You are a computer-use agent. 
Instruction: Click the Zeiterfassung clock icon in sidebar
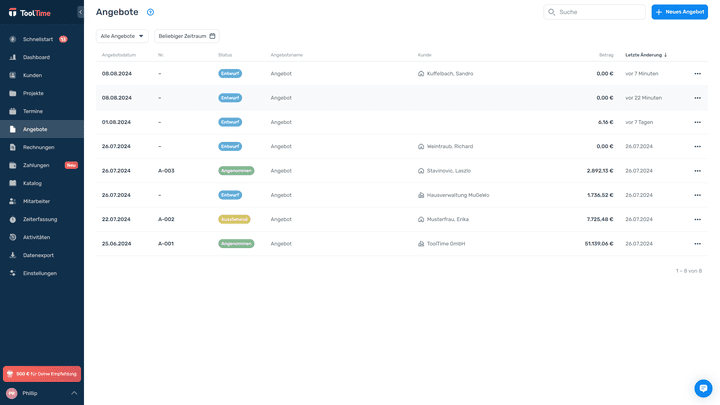pos(13,219)
